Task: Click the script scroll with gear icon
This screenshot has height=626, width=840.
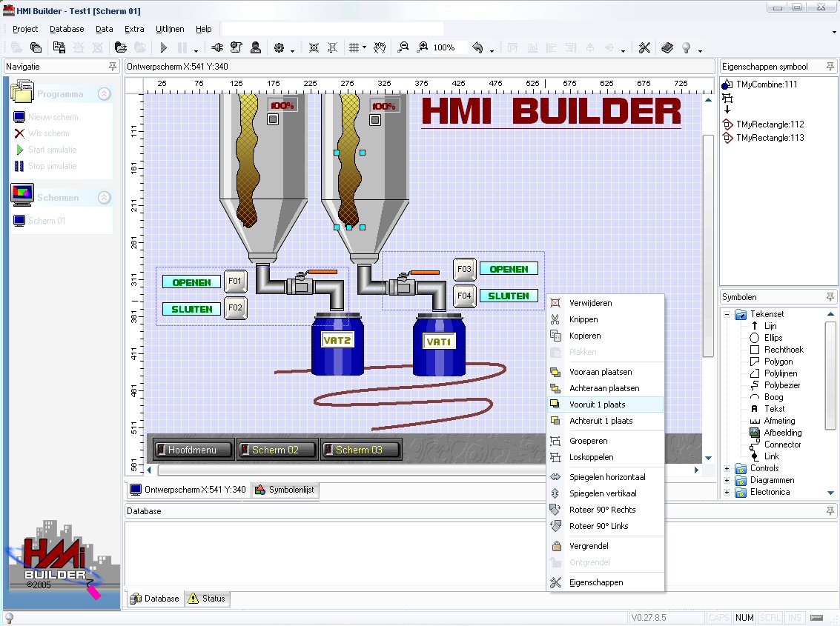Action: 237,47
